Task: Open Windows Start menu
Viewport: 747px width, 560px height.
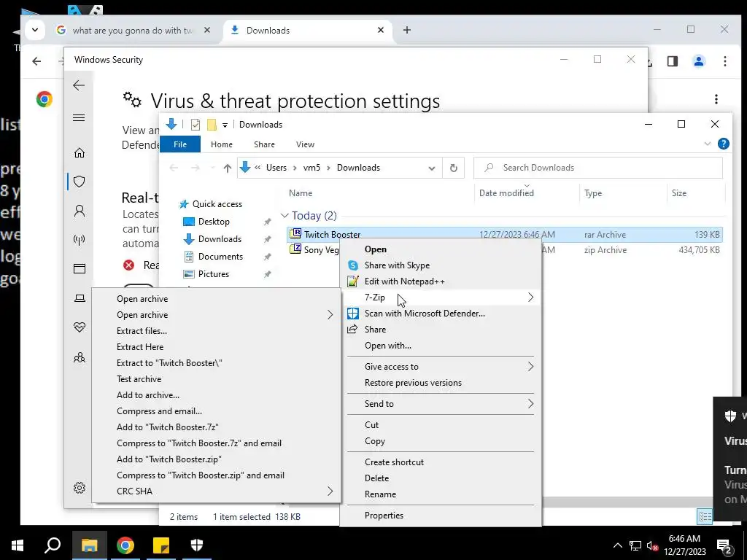Action: (x=18, y=545)
